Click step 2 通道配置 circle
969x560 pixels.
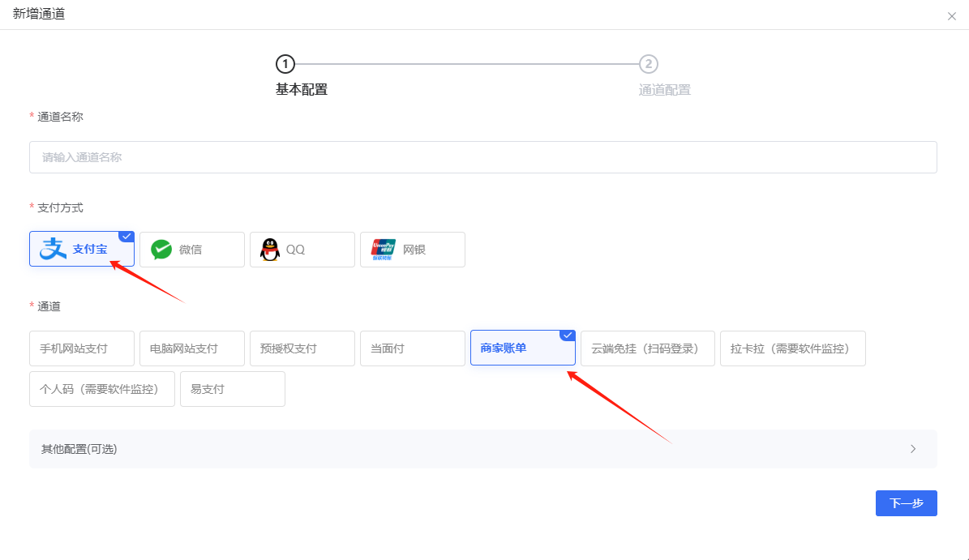(x=648, y=63)
